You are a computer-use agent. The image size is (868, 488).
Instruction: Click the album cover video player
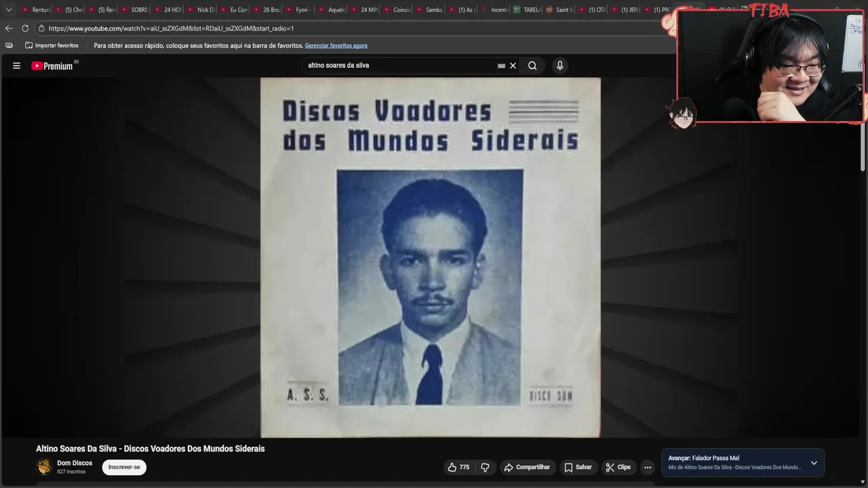(431, 258)
